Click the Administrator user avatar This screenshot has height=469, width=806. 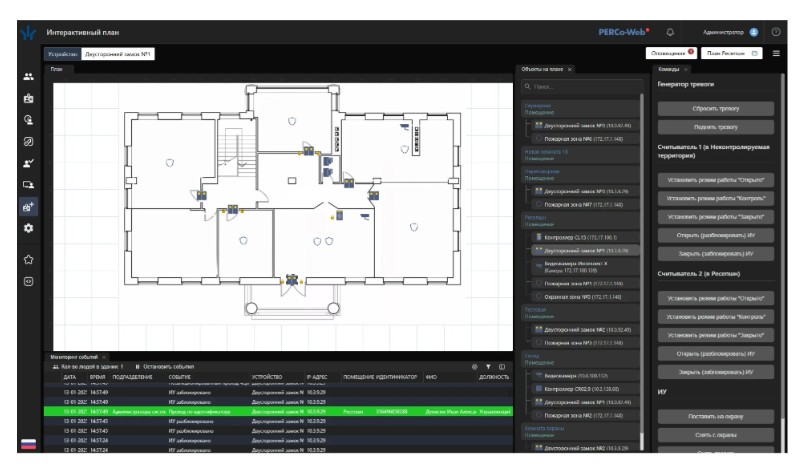point(753,32)
